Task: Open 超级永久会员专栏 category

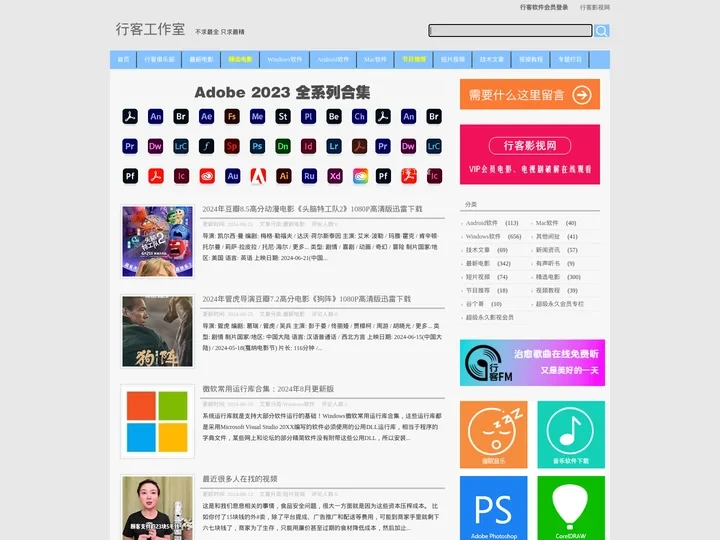Action: (x=560, y=304)
